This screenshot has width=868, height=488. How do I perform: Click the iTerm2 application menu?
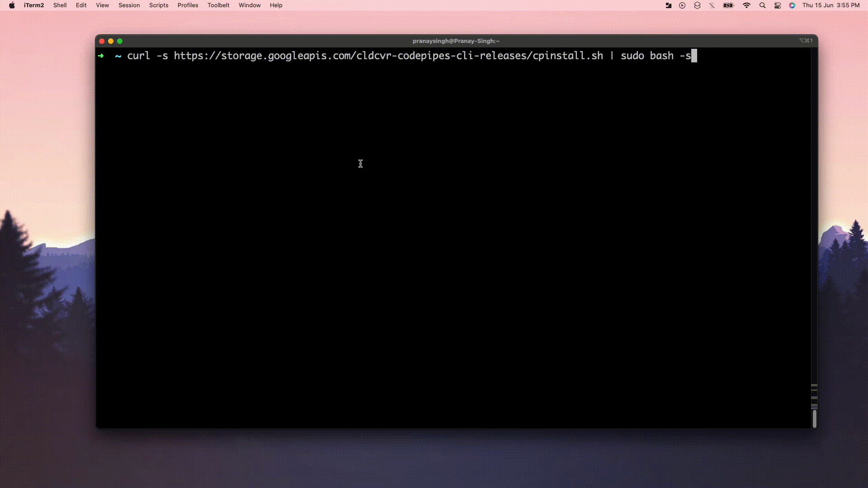coord(33,5)
